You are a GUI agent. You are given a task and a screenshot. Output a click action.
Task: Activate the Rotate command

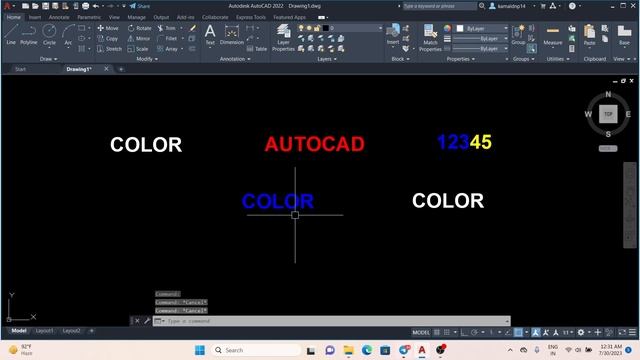139,28
